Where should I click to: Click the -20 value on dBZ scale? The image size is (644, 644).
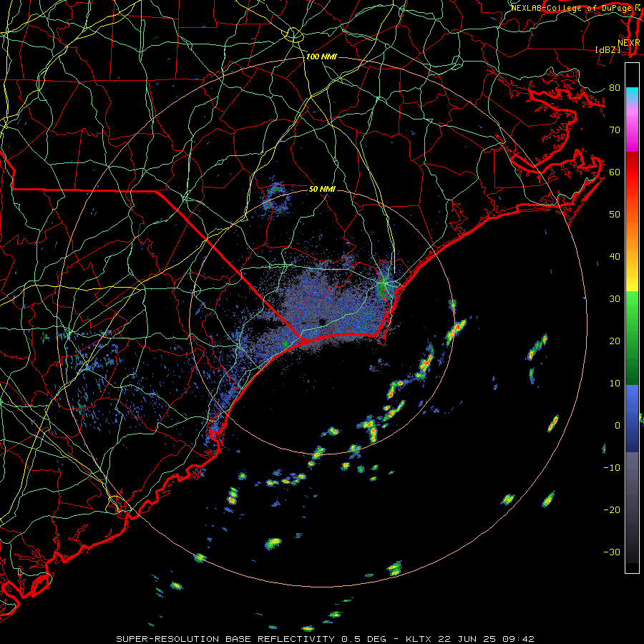612,509
